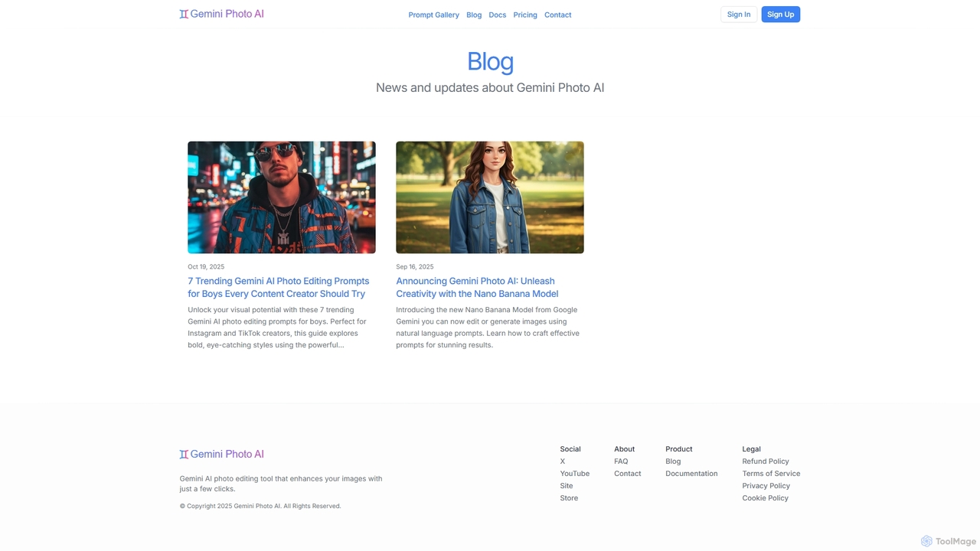Click the Gemini logo icon in the footer
Viewport: 980px width, 551px height.
184,455
